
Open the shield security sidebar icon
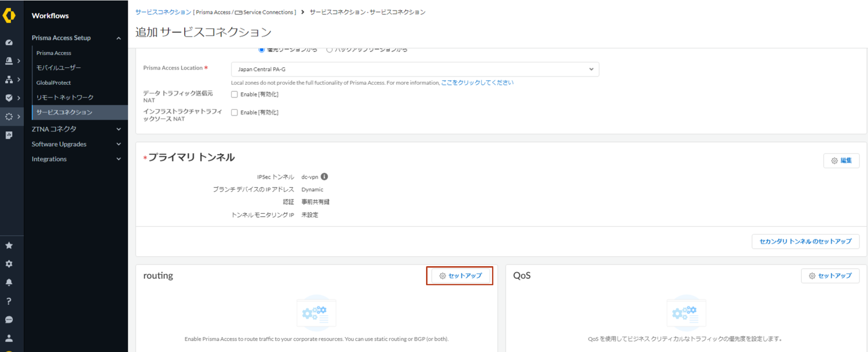point(9,98)
